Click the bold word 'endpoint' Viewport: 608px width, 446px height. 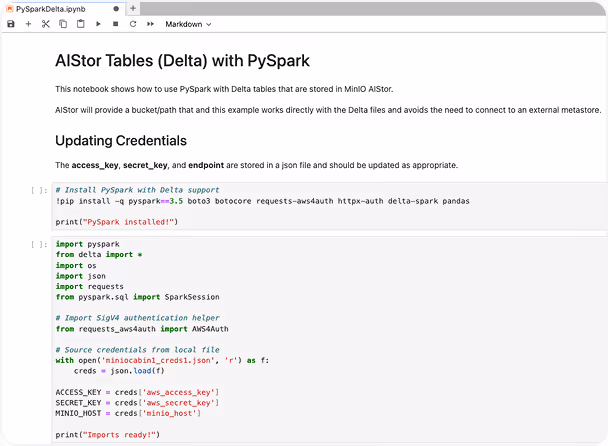[206, 165]
